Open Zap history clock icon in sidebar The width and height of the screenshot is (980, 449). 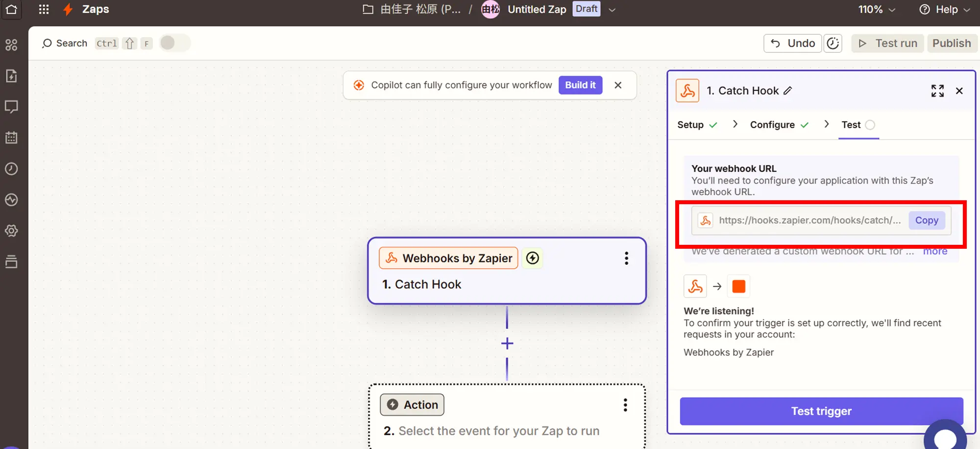point(11,169)
